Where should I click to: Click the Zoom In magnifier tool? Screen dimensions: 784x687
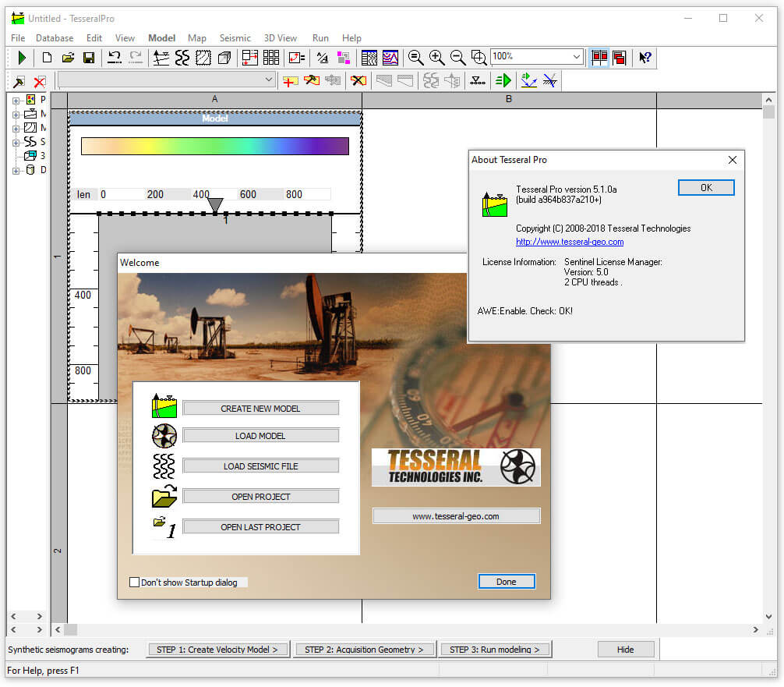pos(436,57)
